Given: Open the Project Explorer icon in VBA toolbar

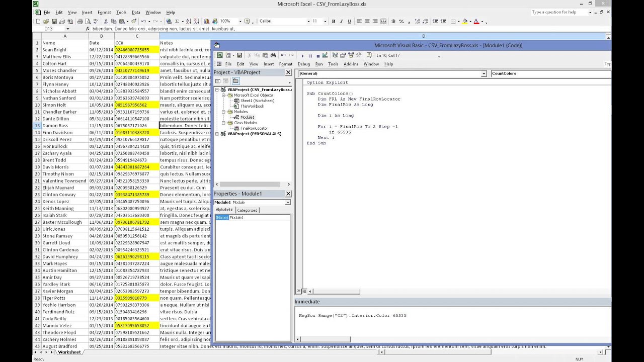Looking at the screenshot, I should tap(335, 55).
